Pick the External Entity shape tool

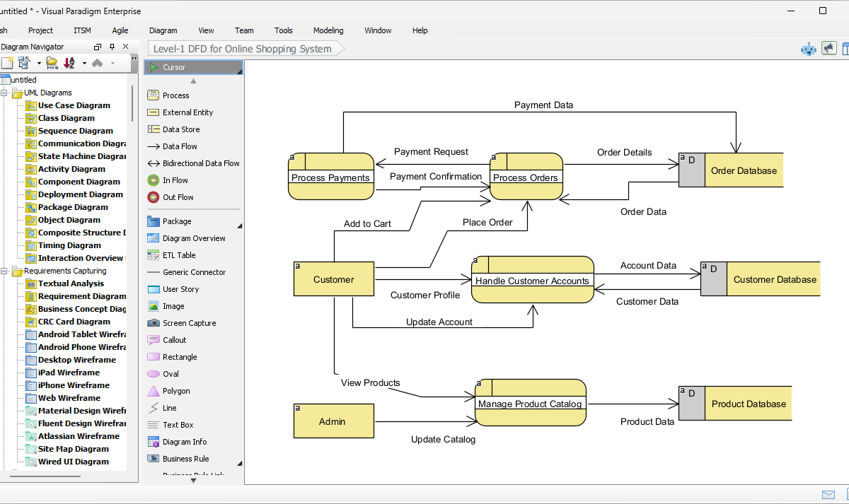[x=187, y=112]
